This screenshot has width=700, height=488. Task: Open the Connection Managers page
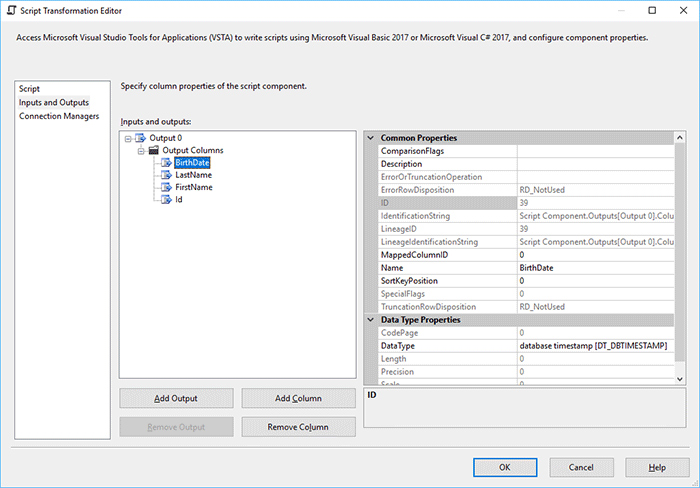click(x=59, y=115)
